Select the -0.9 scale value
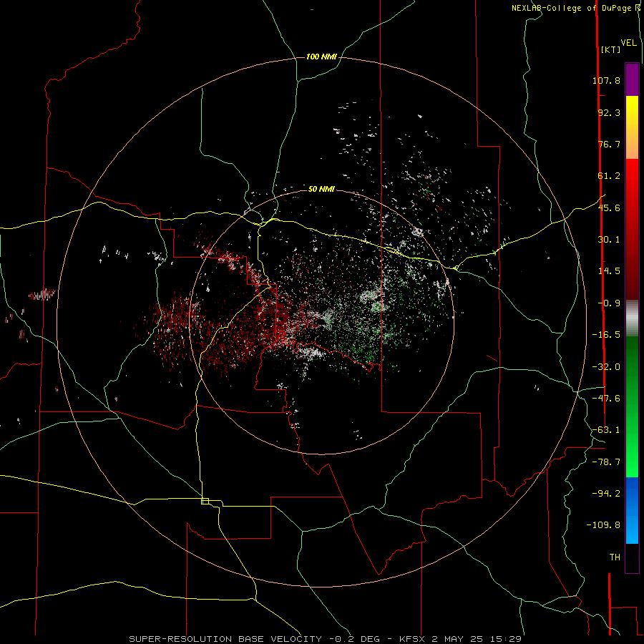 pos(609,303)
